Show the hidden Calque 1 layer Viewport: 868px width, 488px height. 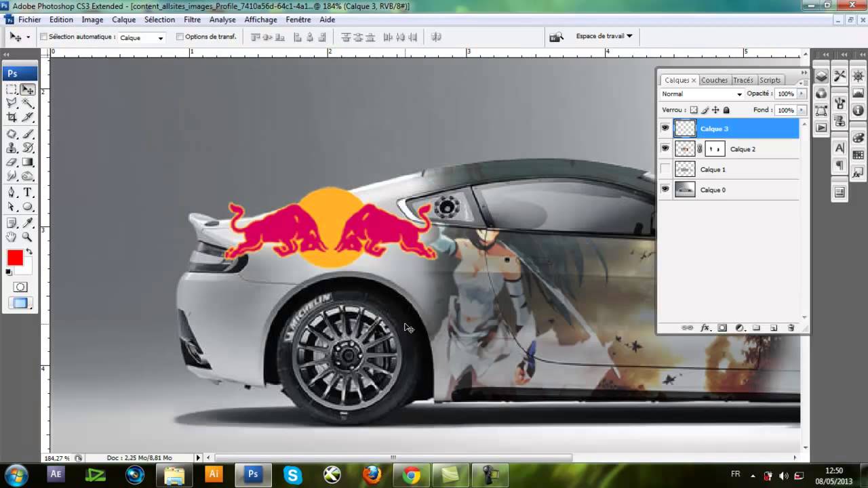(665, 169)
